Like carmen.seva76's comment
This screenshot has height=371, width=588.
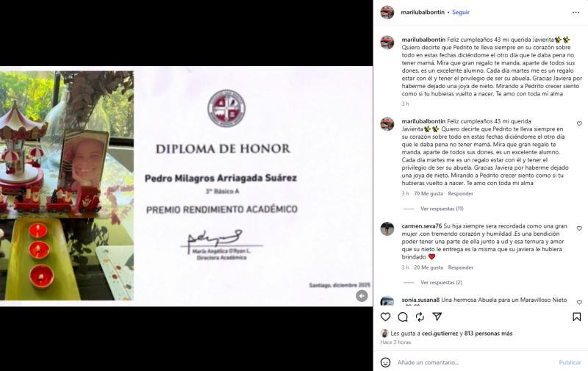click(579, 228)
